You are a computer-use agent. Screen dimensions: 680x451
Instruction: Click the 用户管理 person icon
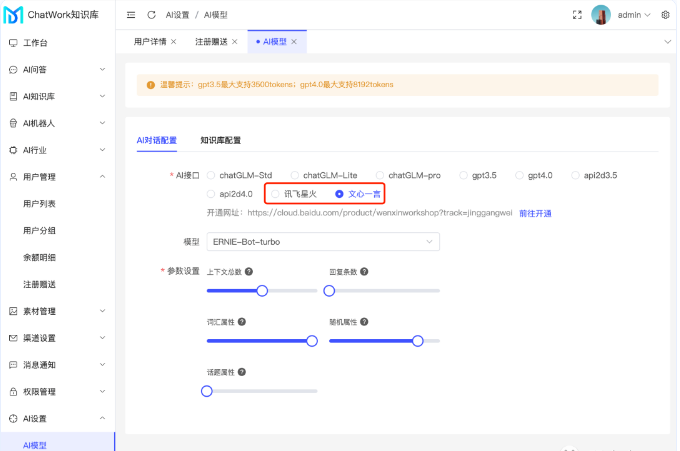click(13, 177)
